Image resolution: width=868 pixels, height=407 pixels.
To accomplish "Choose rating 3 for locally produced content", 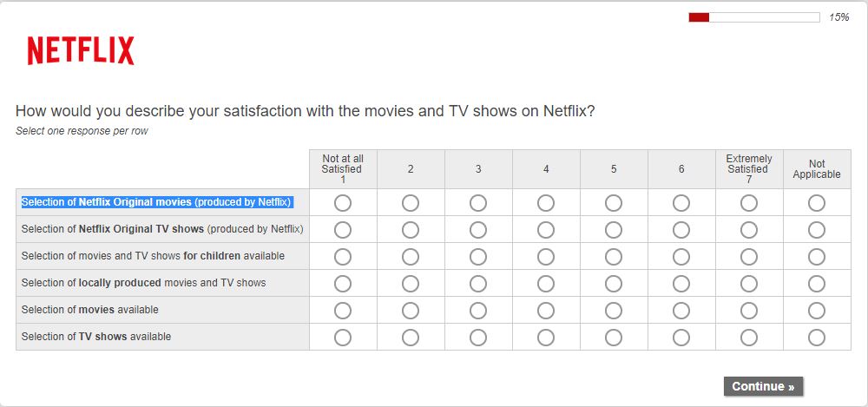I will [x=478, y=284].
